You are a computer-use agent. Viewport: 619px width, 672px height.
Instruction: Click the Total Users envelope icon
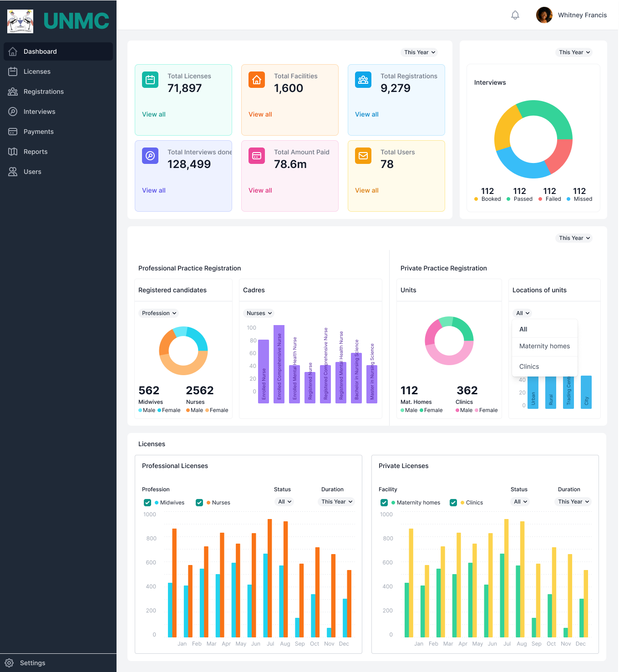pos(363,156)
